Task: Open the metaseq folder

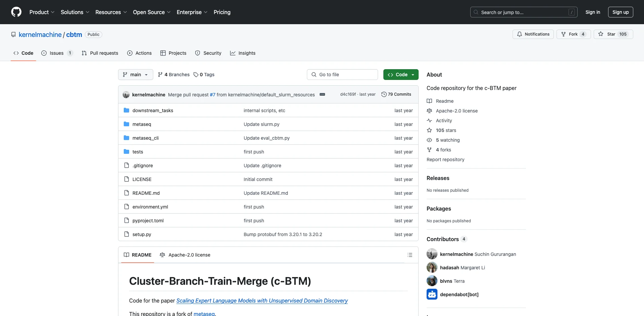Action: pos(142,124)
